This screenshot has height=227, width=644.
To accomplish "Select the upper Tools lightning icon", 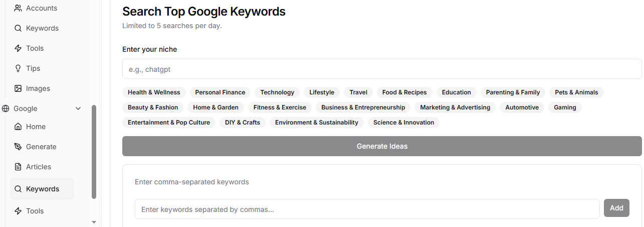I will click(18, 48).
